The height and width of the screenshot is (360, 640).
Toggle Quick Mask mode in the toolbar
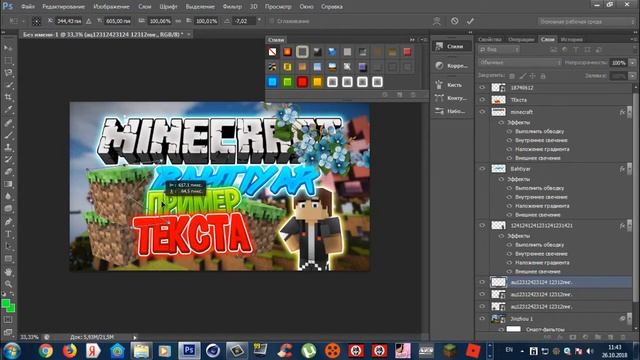pos(8,320)
